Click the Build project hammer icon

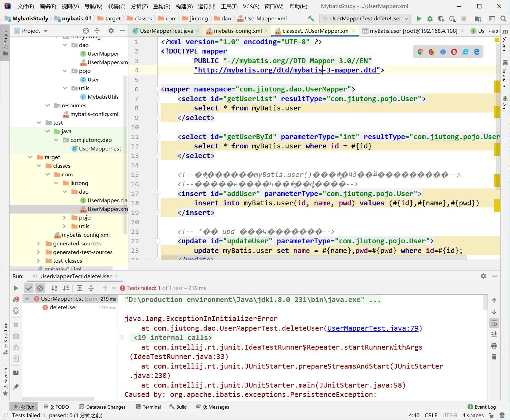[311, 19]
